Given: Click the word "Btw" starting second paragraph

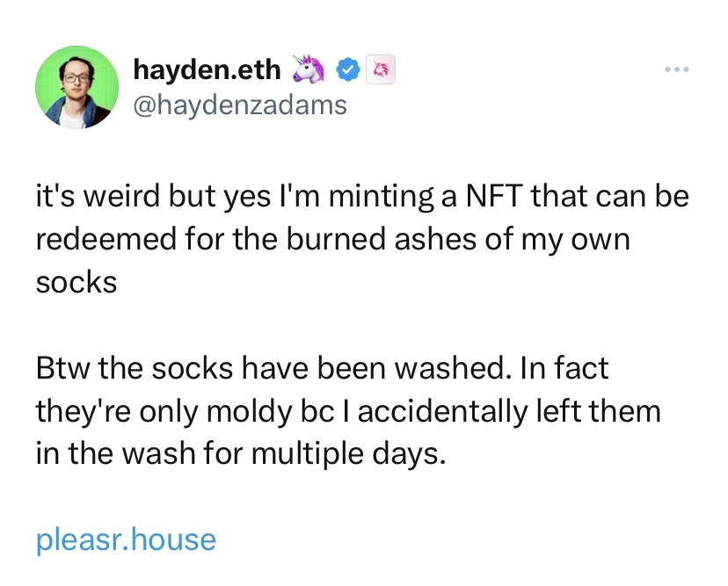Looking at the screenshot, I should point(62,367).
